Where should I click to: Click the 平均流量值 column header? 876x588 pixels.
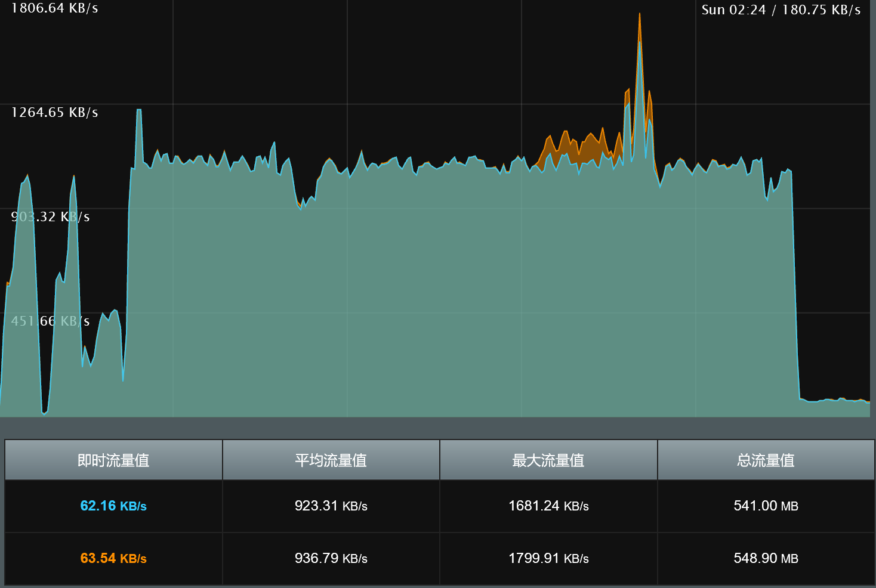coord(331,460)
